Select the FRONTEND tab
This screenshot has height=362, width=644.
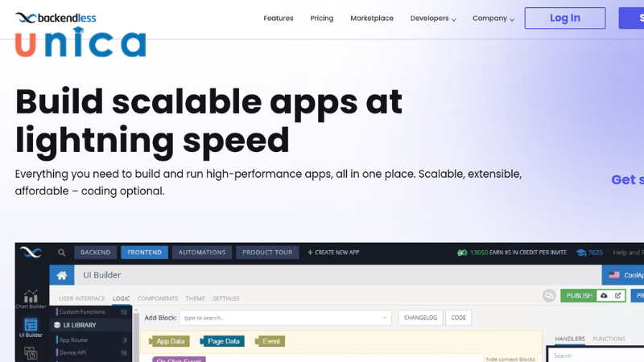pos(144,253)
